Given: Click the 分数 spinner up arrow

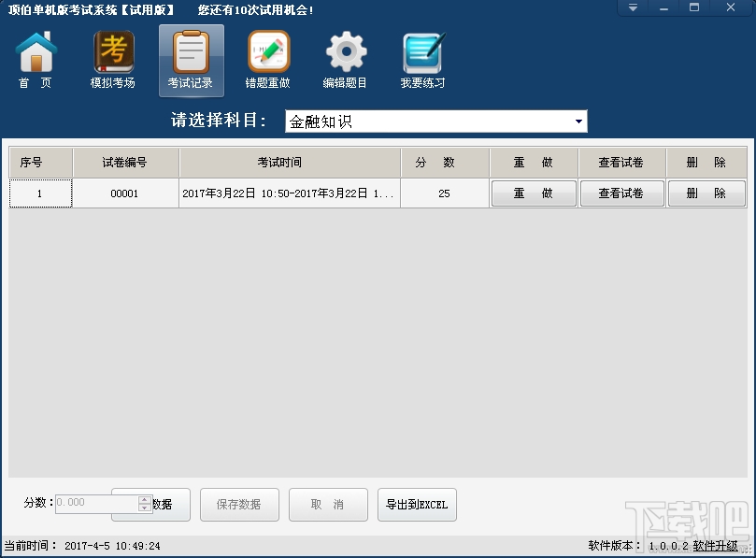Looking at the screenshot, I should tap(145, 499).
